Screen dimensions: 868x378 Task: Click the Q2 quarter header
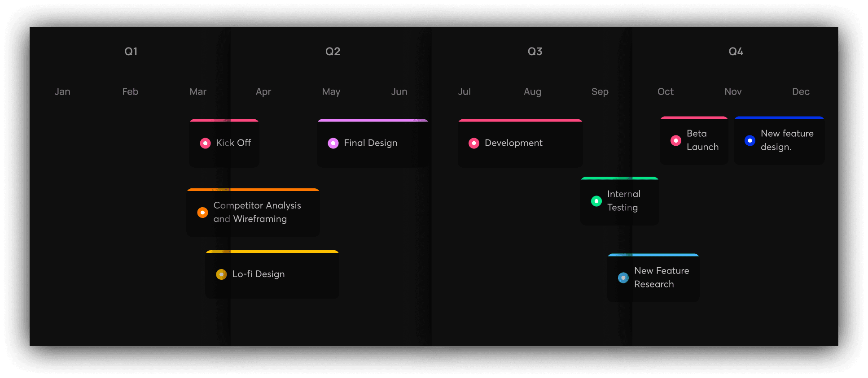click(x=333, y=52)
